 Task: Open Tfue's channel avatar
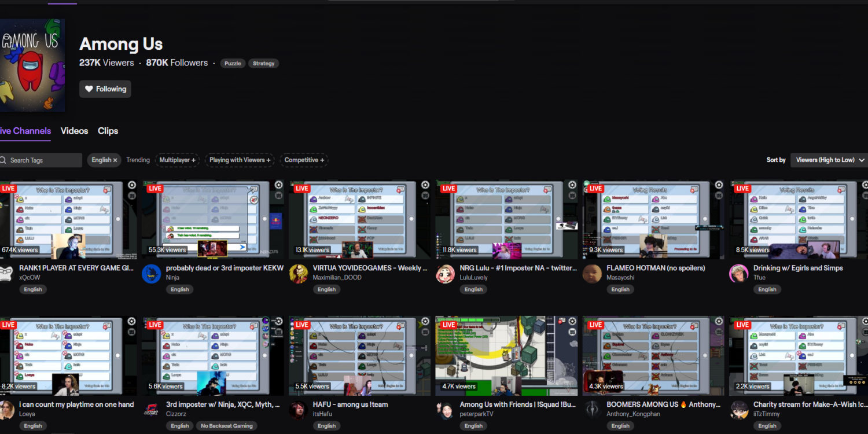pos(739,274)
